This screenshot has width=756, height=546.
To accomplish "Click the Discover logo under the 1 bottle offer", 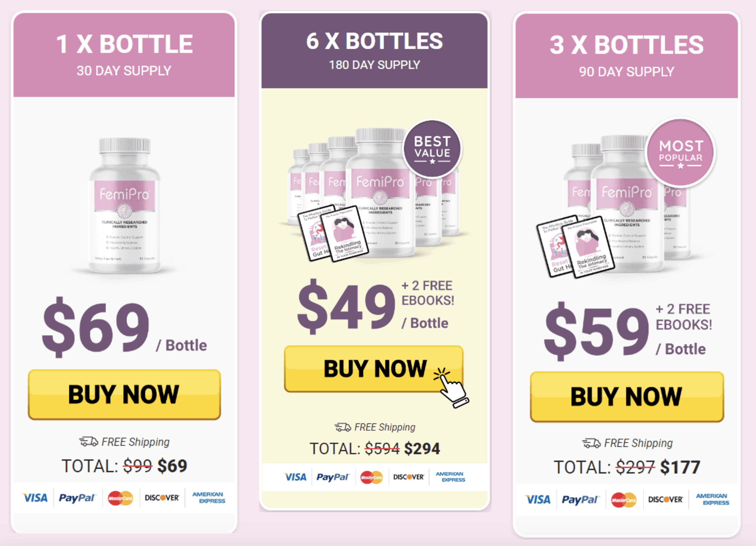I will 162,498.
